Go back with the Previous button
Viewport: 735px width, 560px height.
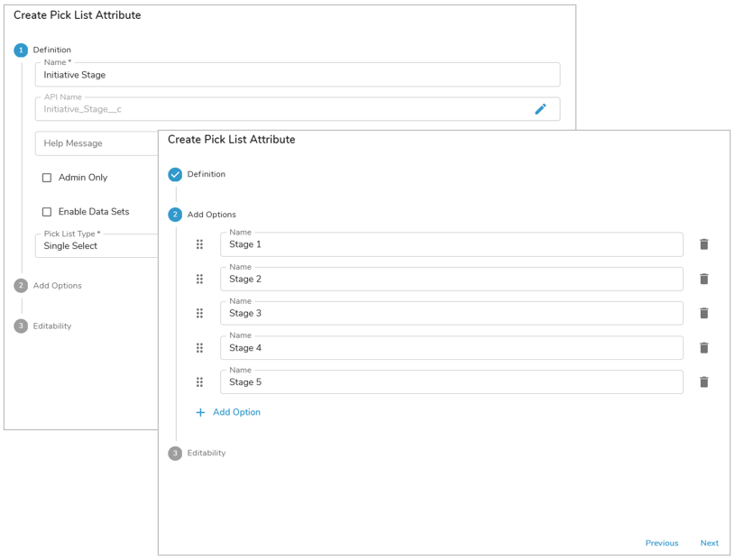661,543
